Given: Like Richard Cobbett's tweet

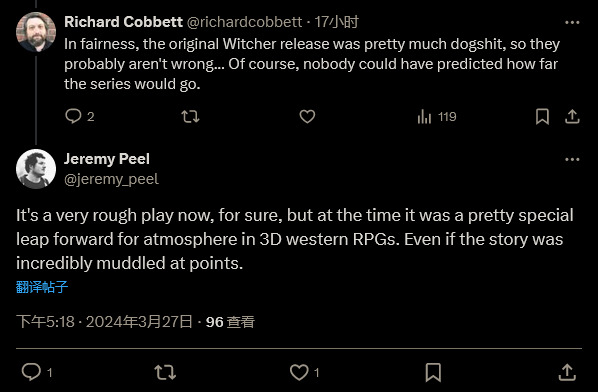Looking at the screenshot, I should tap(307, 116).
